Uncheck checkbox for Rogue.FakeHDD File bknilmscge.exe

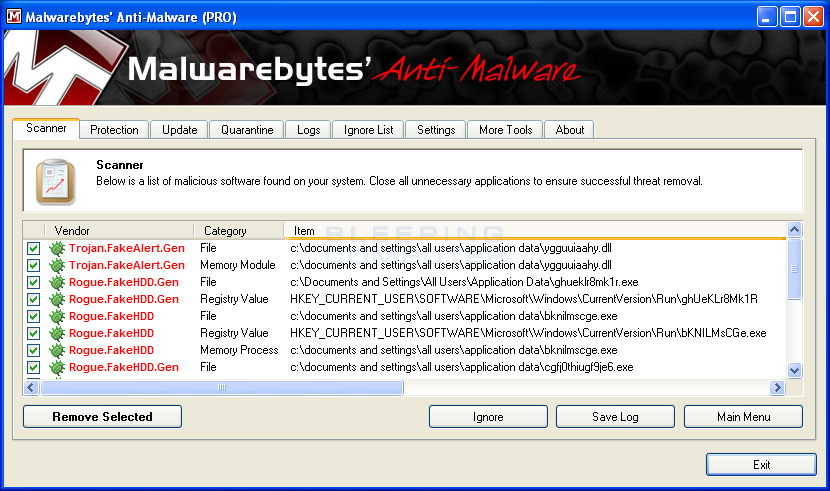click(33, 316)
